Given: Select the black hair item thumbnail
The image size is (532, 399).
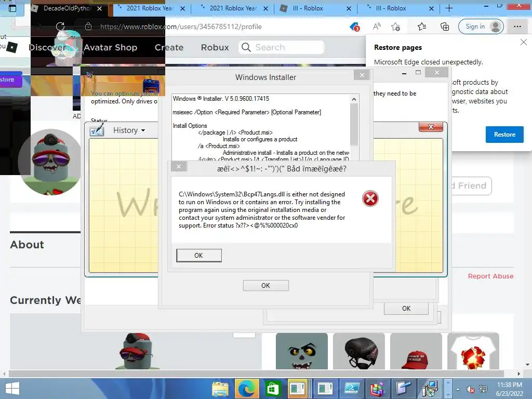Looking at the screenshot, I should [359, 351].
